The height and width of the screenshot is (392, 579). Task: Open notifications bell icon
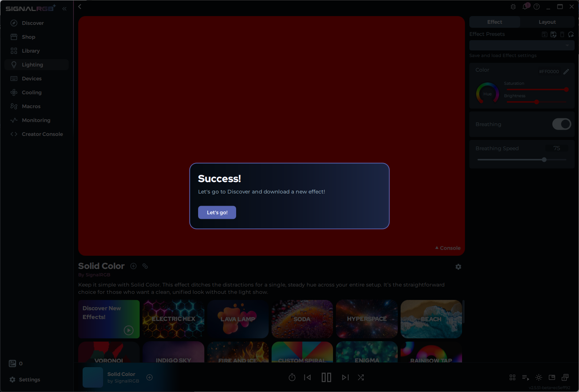click(525, 7)
